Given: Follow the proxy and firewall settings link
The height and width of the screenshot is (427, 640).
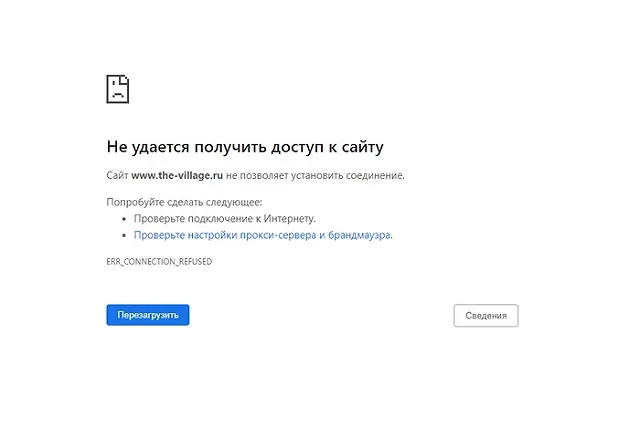Looking at the screenshot, I should (263, 235).
